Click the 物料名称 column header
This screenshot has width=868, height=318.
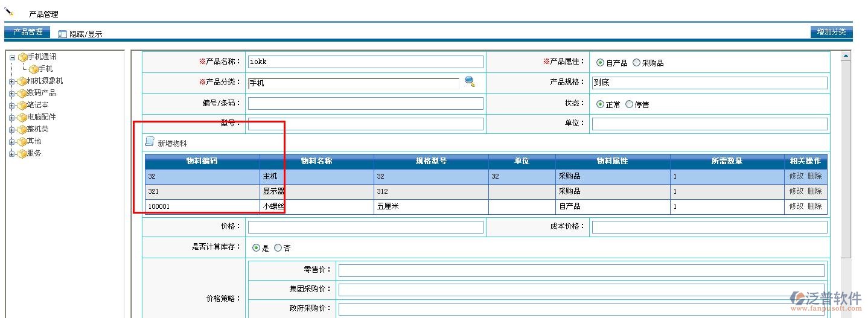[317, 161]
